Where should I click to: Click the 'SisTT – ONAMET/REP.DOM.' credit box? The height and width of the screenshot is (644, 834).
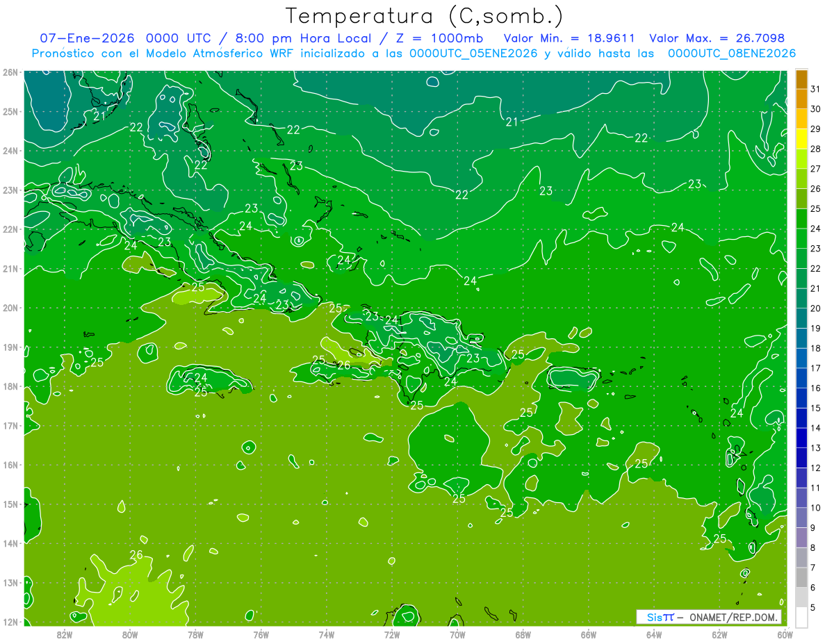pyautogui.click(x=709, y=617)
